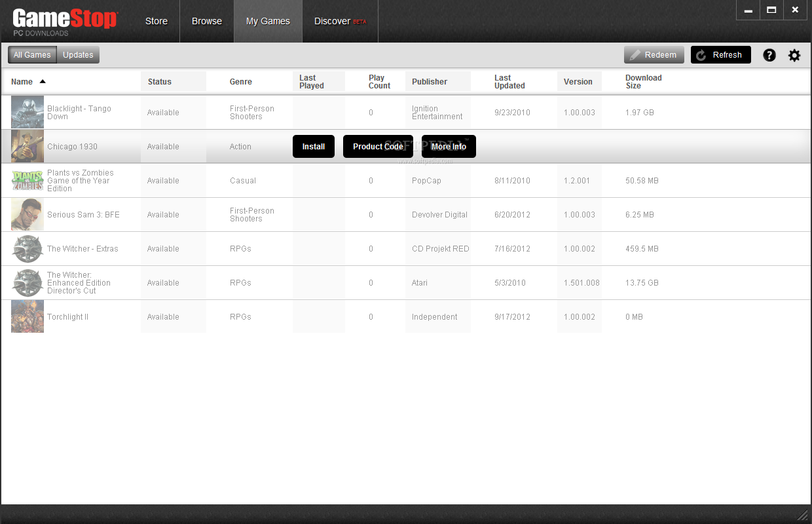Click the '6.25 MB' download size
The height and width of the screenshot is (524, 812).
(x=640, y=215)
